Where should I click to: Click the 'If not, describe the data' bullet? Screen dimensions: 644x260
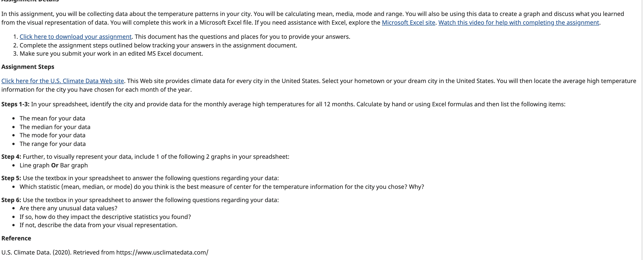[98, 225]
